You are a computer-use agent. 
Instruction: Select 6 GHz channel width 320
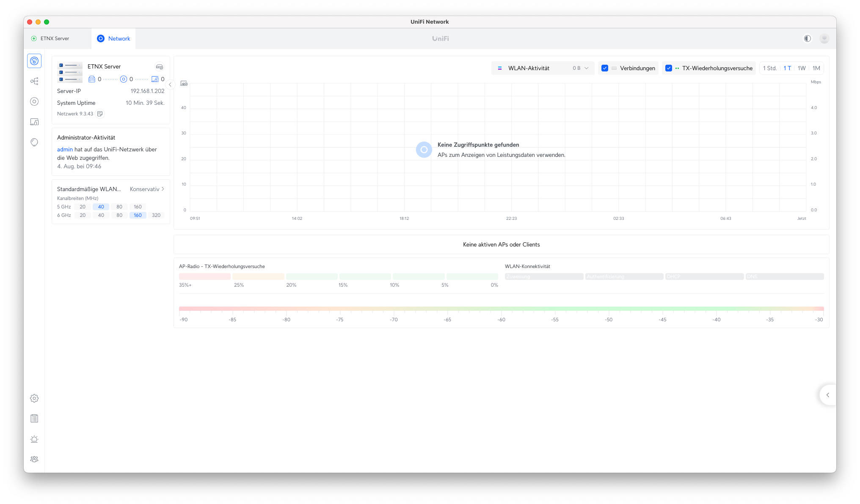tap(156, 215)
